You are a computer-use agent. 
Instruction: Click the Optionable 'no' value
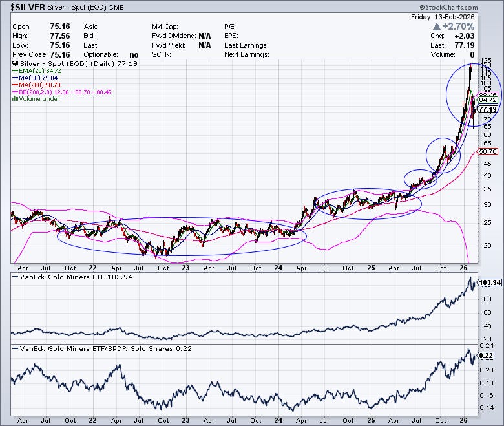click(134, 55)
